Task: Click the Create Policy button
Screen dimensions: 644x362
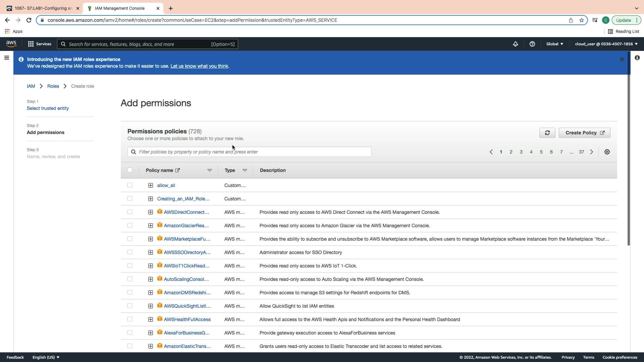Action: pyautogui.click(x=584, y=133)
